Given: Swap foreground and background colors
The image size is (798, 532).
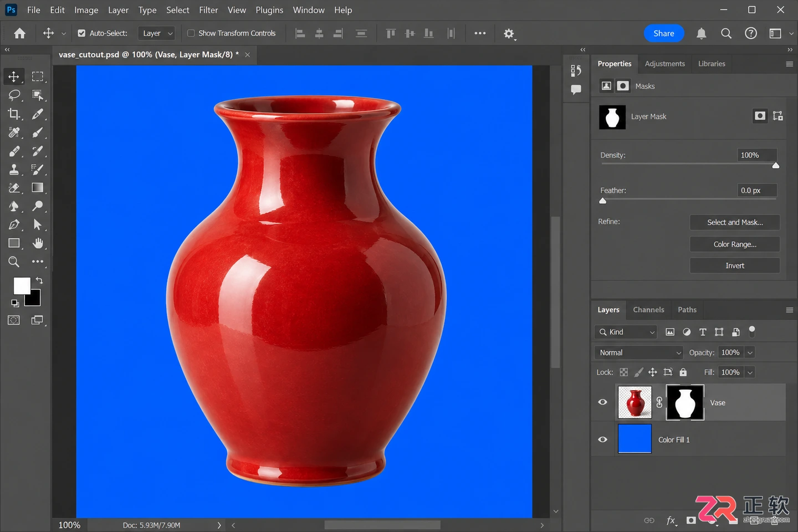Looking at the screenshot, I should click(39, 280).
